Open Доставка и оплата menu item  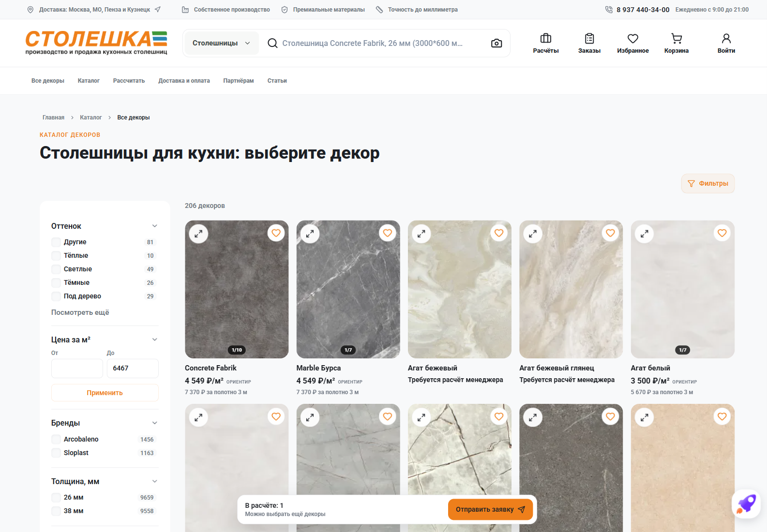coord(184,81)
